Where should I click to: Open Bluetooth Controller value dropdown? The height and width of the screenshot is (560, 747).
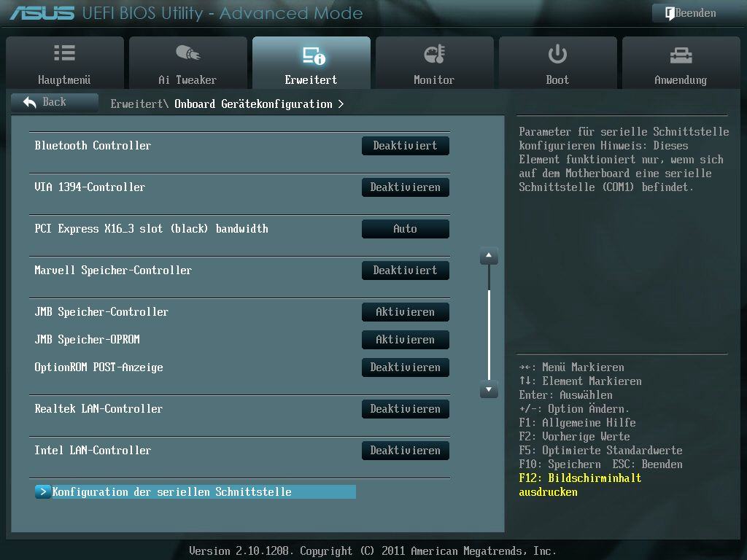[405, 146]
